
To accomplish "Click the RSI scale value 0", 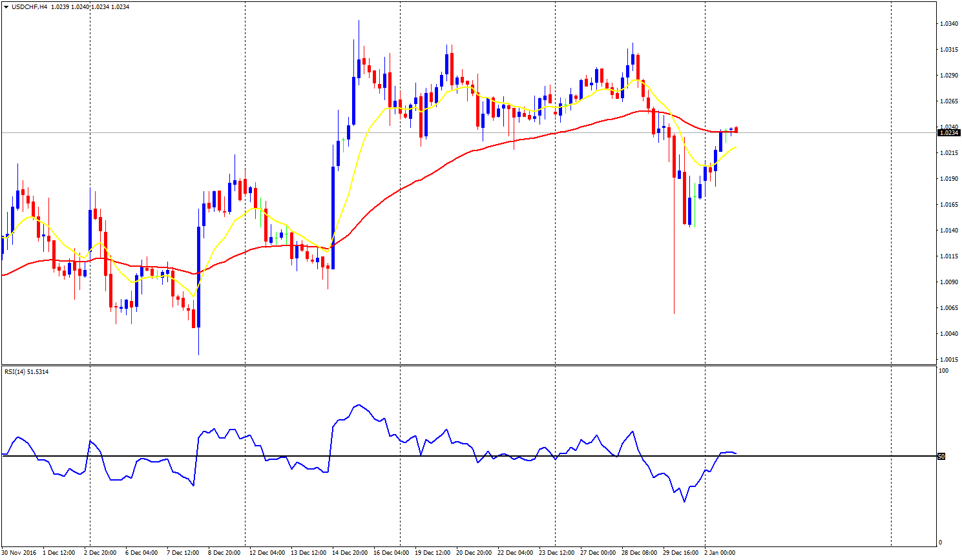I will point(941,543).
